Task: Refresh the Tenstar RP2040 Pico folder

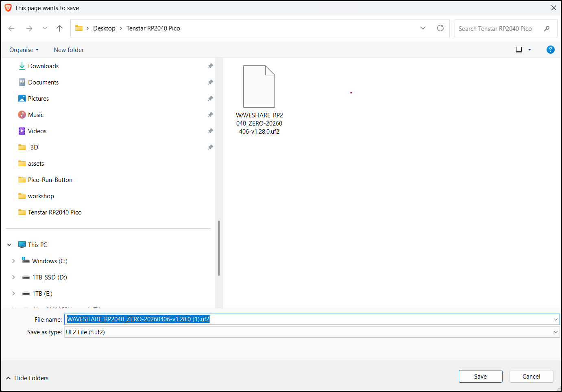Action: (440, 28)
